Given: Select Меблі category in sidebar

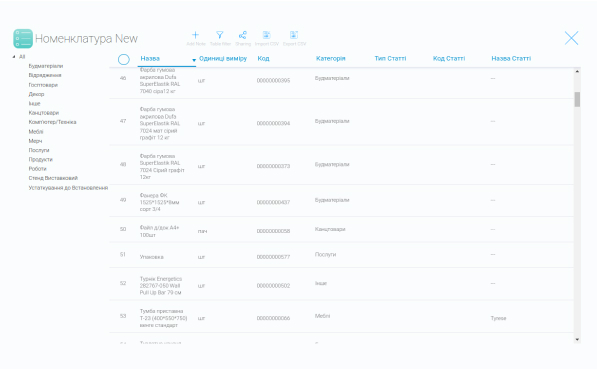Looking at the screenshot, I should click(36, 132).
